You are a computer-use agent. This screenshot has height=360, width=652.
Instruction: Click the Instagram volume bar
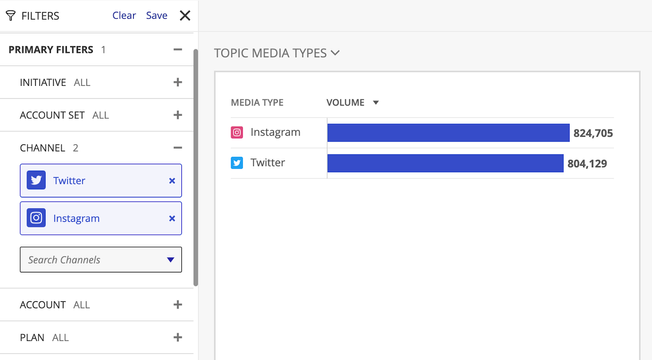pyautogui.click(x=448, y=133)
